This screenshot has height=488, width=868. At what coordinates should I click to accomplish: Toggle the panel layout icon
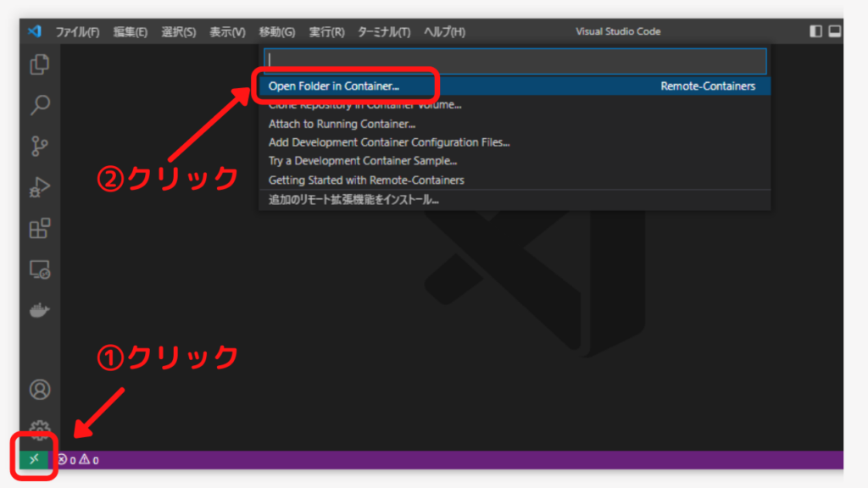click(x=835, y=31)
